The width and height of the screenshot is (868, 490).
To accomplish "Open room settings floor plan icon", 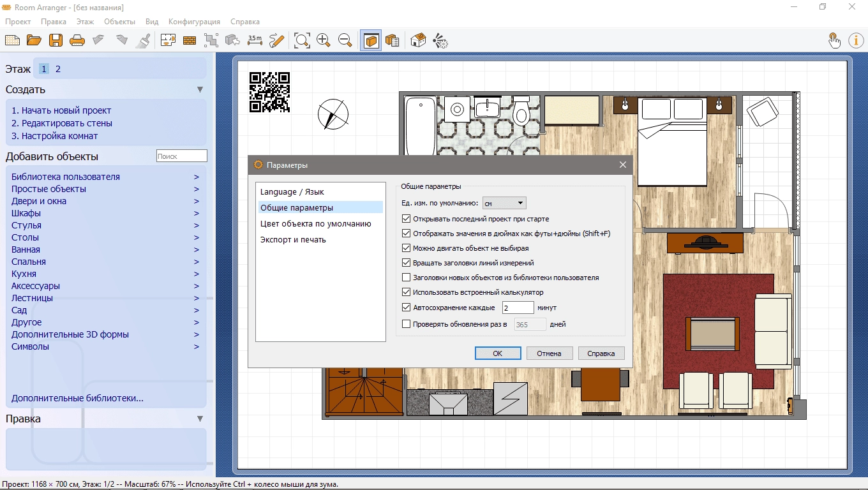I will (x=168, y=40).
